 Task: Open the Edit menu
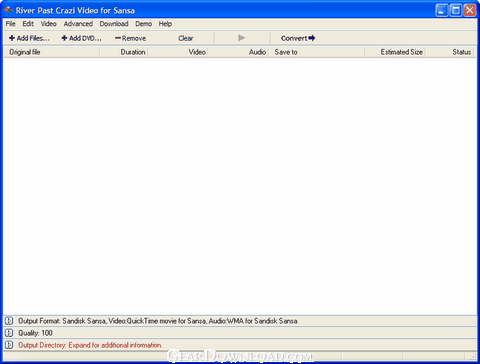(x=28, y=24)
